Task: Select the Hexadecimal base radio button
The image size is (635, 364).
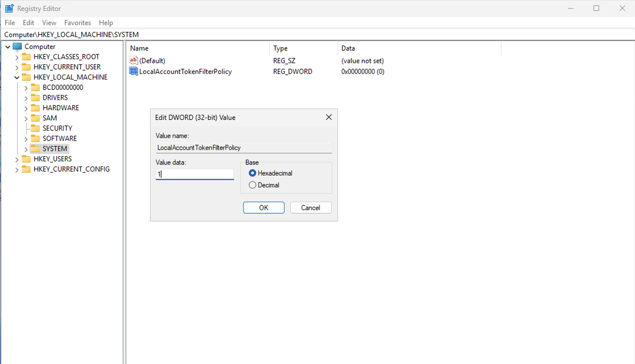Action: 252,173
